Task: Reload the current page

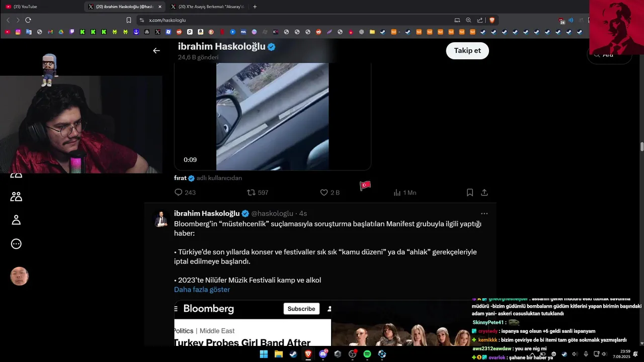Action: pos(28,20)
